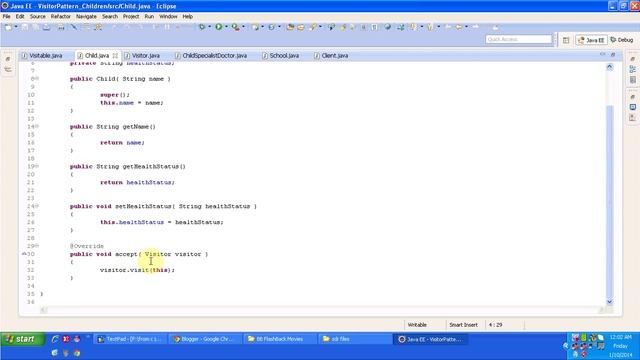The height and width of the screenshot is (360, 640).
Task: Click the web browser globe icon
Action: click(387, 27)
